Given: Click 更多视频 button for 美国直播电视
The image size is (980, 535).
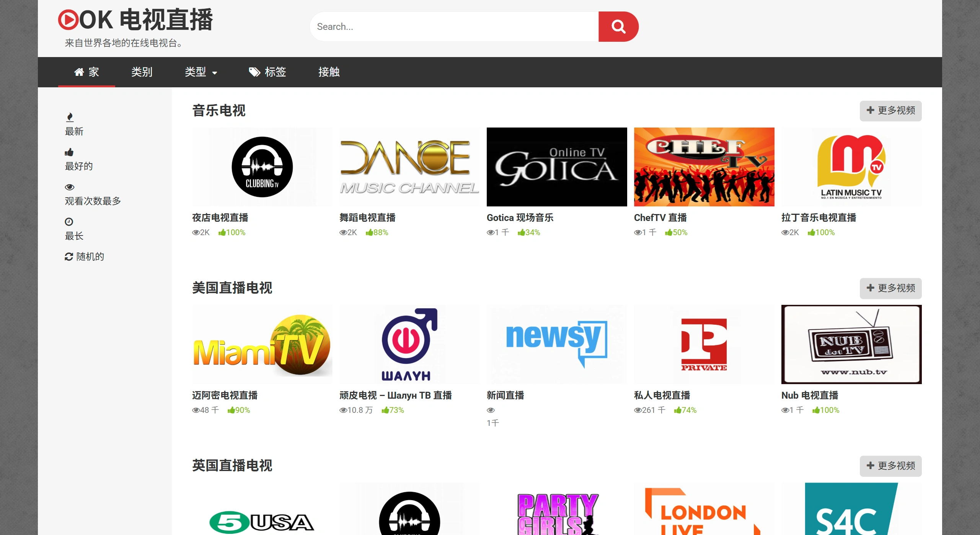Looking at the screenshot, I should pos(890,288).
